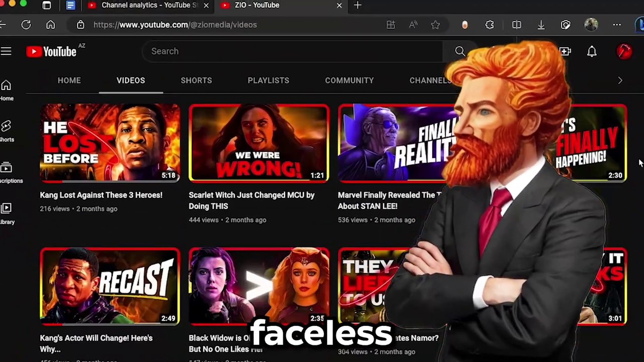This screenshot has width=644, height=362.
Task: Open Library in the YouTube sidebar
Action: tap(7, 214)
